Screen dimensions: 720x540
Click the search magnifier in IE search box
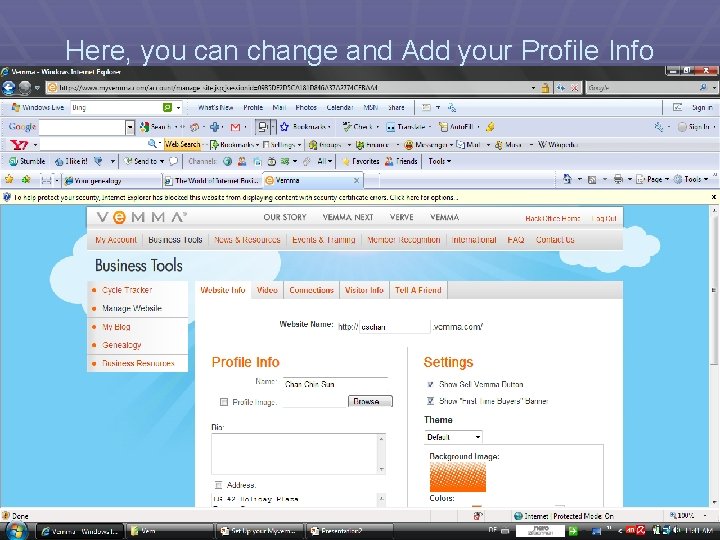[703, 87]
